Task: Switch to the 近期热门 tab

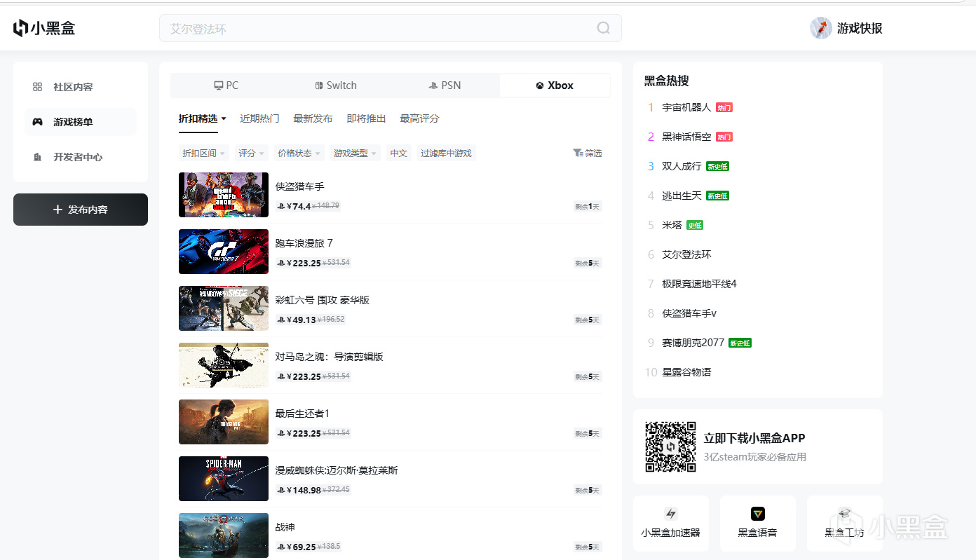Action: point(259,118)
